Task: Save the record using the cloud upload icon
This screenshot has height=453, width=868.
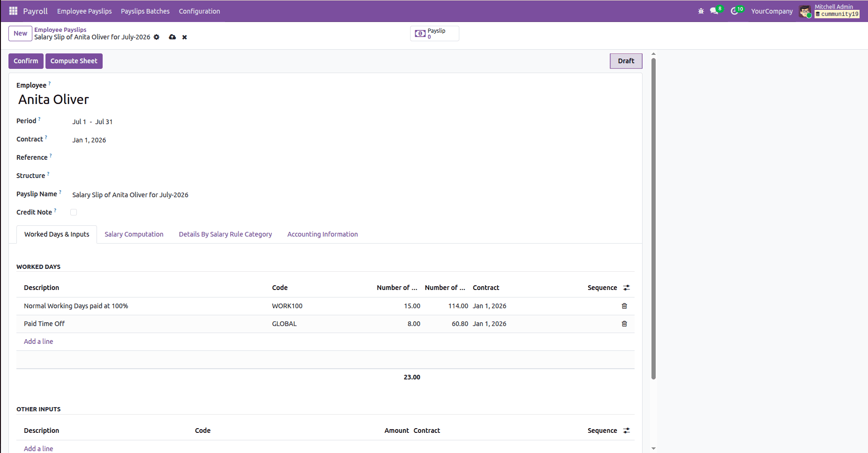Action: point(172,37)
